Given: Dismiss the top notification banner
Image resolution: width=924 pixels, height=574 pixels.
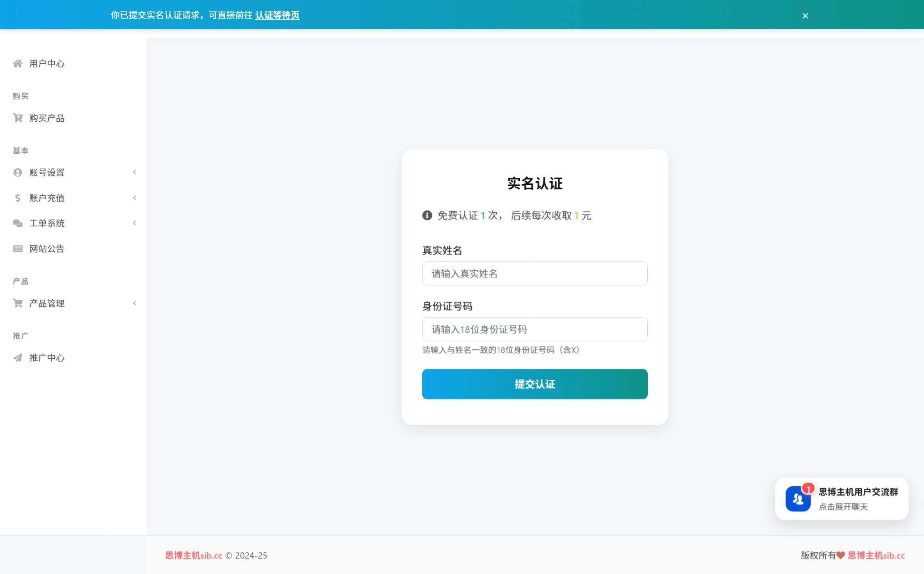Looking at the screenshot, I should pos(805,16).
